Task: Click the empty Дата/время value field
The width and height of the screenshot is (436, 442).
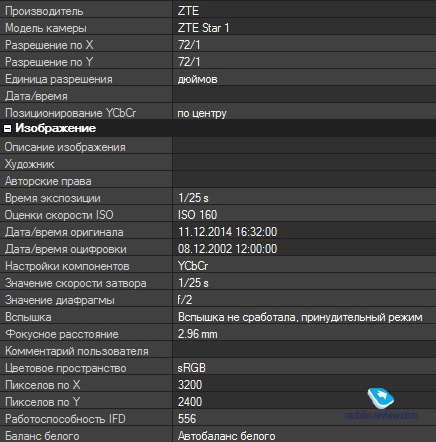Action: (x=304, y=94)
